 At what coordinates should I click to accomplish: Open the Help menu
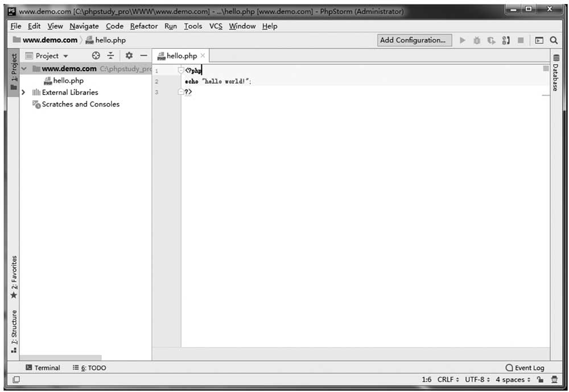click(270, 26)
